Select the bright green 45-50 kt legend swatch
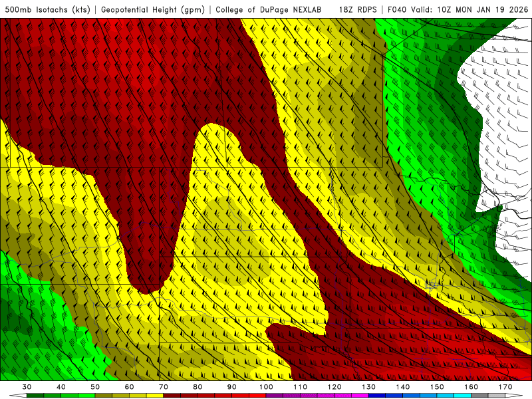This screenshot has width=532, height=399. (86, 396)
